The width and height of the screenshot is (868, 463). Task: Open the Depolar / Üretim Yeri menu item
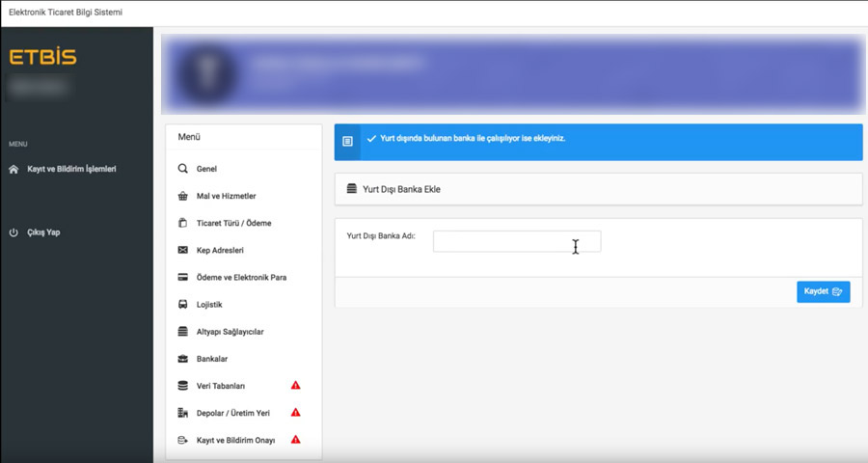(x=233, y=413)
